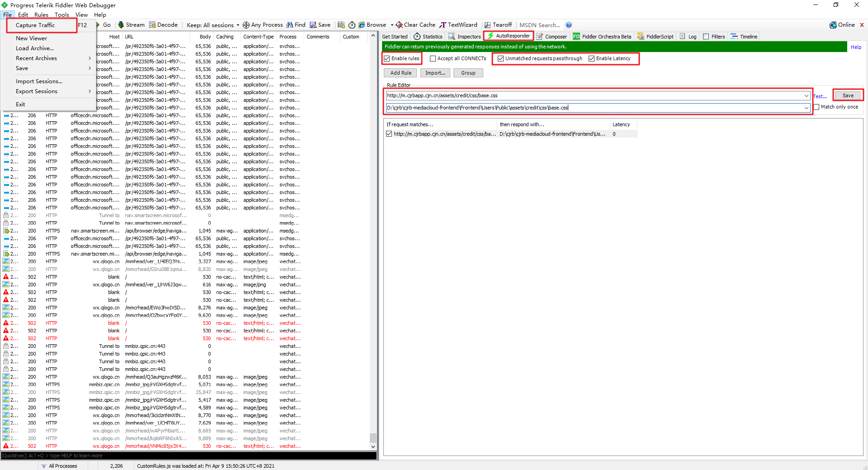Click the Filters tab checkbox
Viewport: 868px width, 470px height.
point(706,37)
